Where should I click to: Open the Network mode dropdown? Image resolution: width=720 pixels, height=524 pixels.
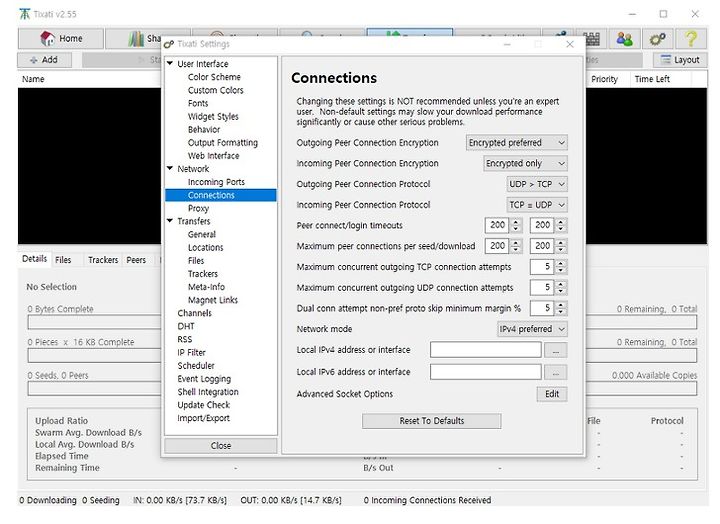coord(533,329)
